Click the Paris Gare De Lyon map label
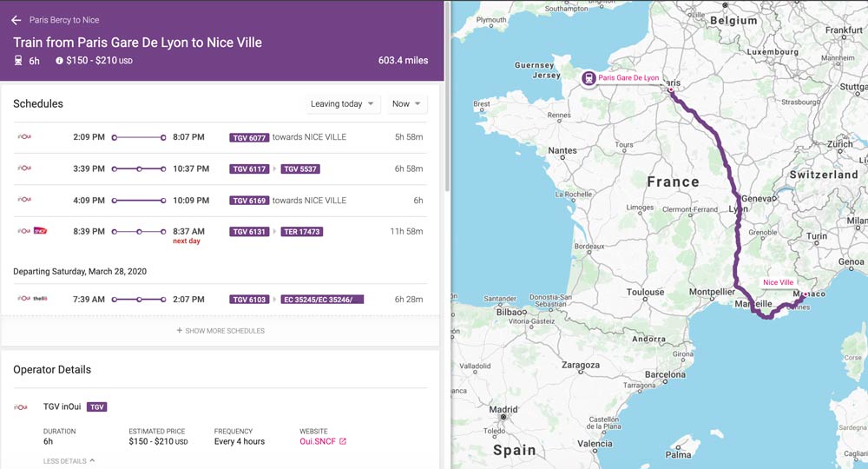The width and height of the screenshot is (868, 469). click(628, 77)
